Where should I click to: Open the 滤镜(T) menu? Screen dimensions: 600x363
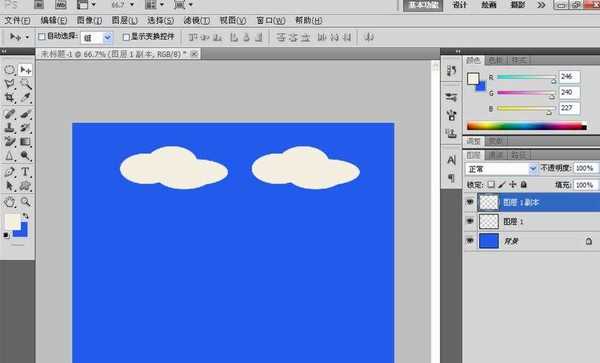pos(196,20)
